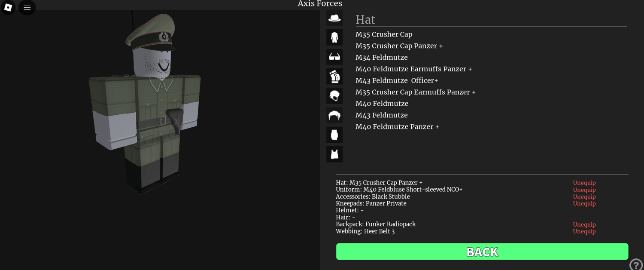Click the green BACK button

click(x=482, y=252)
